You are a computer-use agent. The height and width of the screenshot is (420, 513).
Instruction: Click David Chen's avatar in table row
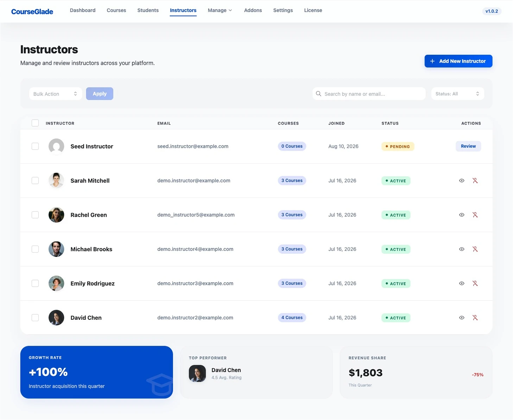click(56, 318)
